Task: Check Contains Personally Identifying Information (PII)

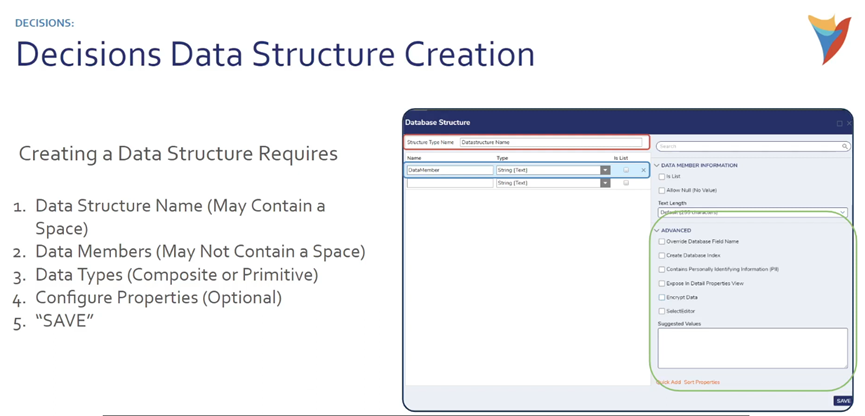Action: tap(662, 269)
